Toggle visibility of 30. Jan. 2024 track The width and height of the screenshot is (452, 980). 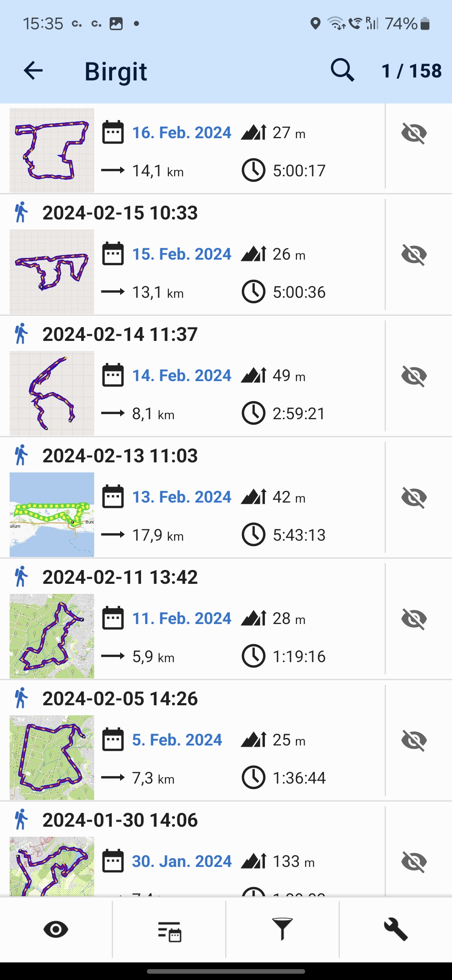pyautogui.click(x=414, y=862)
